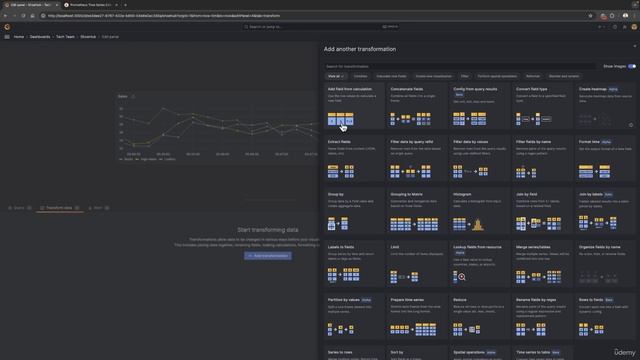The image size is (640, 360).
Task: Apply the Reformat category chip
Action: (533, 76)
